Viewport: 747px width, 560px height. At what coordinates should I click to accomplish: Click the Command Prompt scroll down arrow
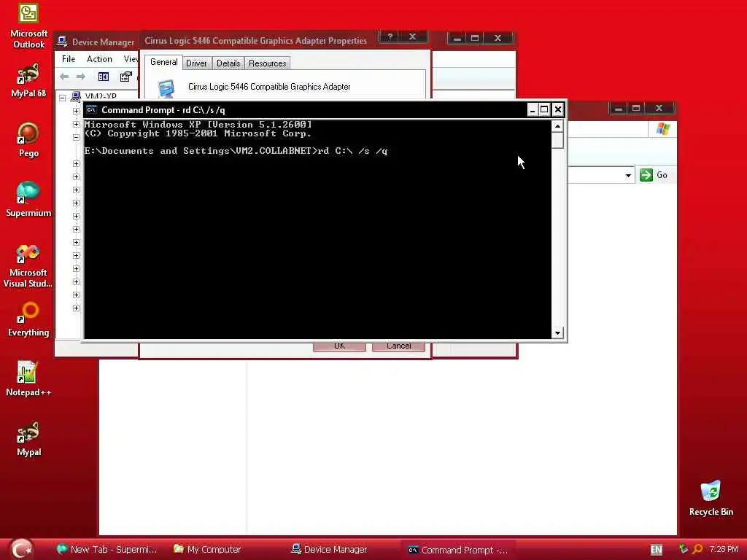tap(557, 332)
